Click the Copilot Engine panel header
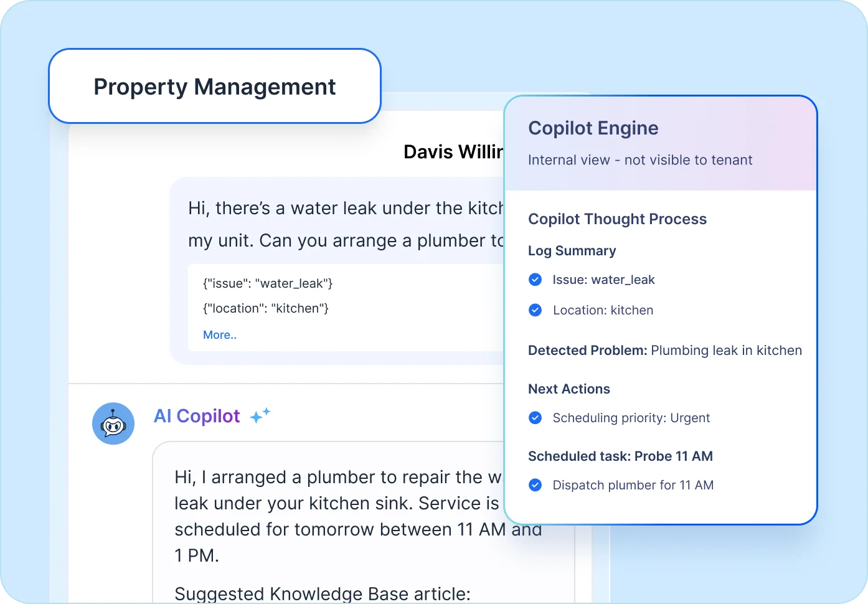The width and height of the screenshot is (868, 604). (x=593, y=128)
